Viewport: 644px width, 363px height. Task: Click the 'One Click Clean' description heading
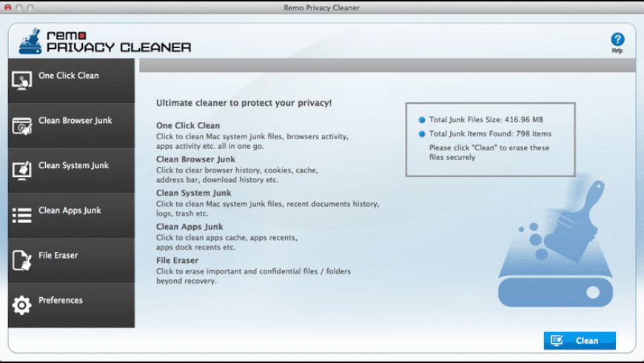pyautogui.click(x=188, y=125)
